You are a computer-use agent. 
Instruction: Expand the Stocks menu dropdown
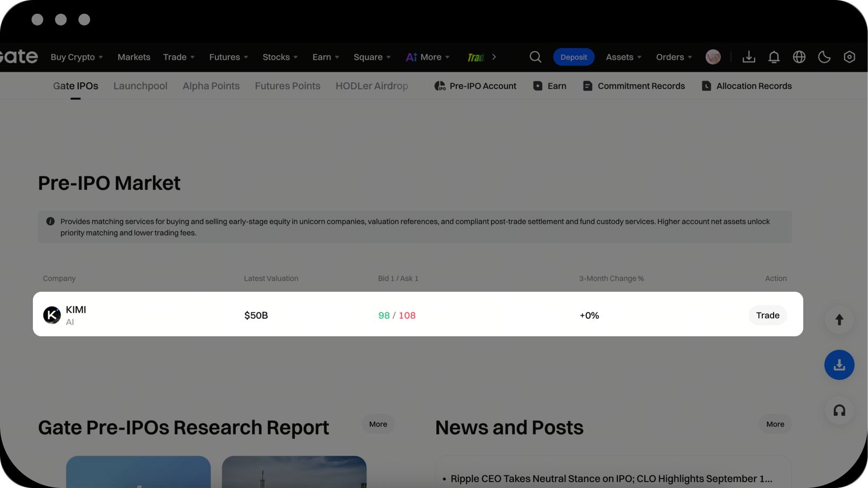(280, 57)
